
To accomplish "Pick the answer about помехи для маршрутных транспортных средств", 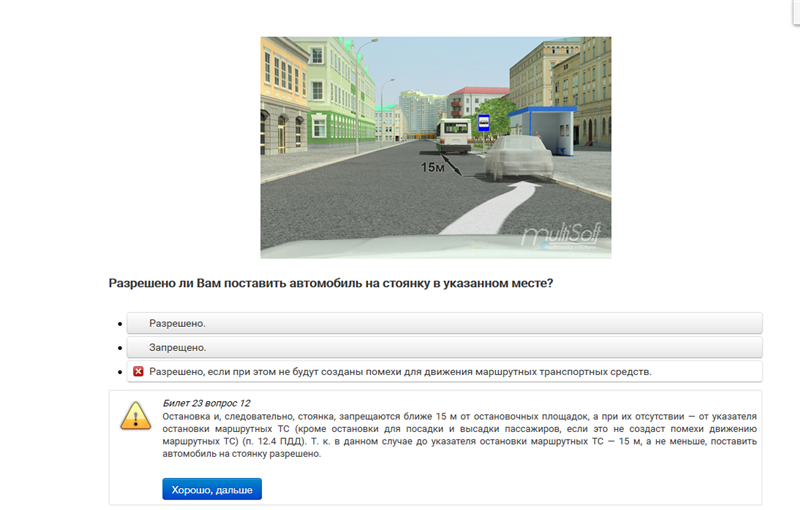I will (x=444, y=372).
